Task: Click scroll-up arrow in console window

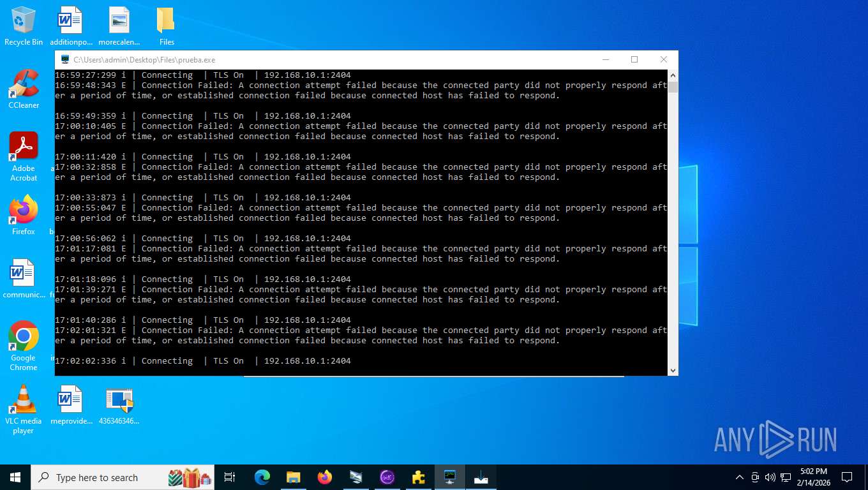Action: pos(673,75)
